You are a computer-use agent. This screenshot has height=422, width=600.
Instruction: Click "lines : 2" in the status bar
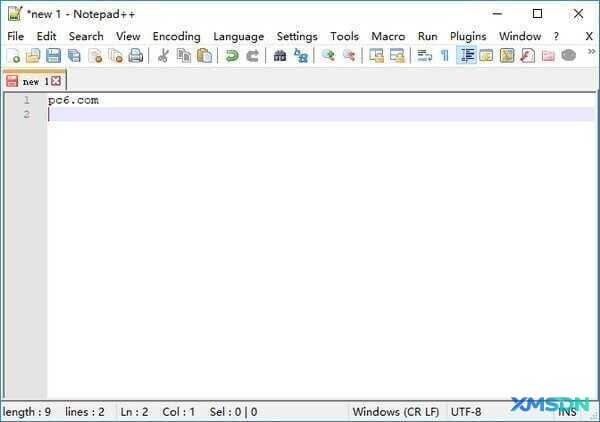(x=85, y=412)
